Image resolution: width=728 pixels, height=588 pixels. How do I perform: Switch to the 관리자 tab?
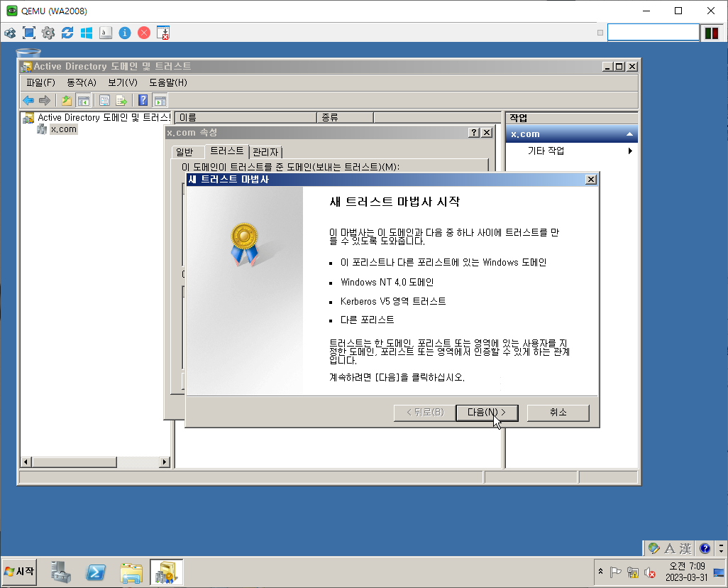point(265,152)
